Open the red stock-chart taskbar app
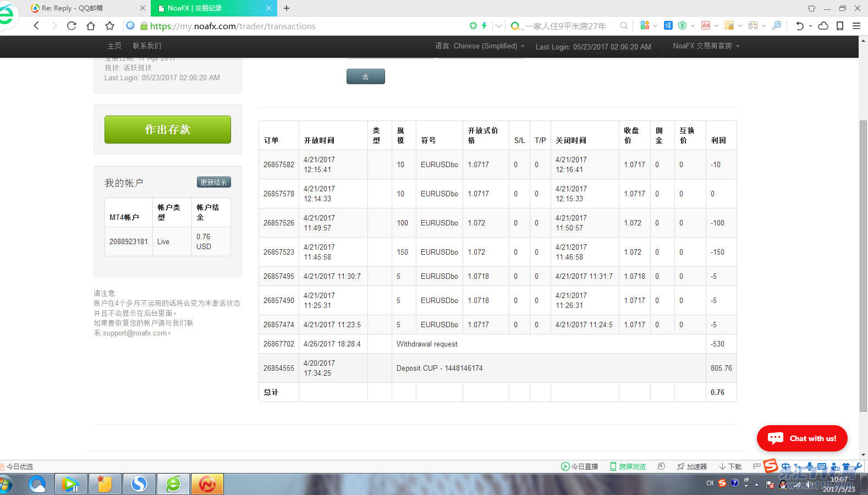 207,485
